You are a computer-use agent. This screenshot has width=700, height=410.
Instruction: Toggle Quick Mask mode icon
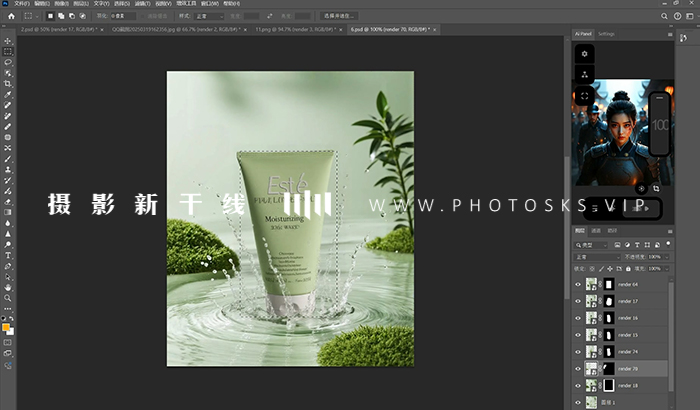(8, 343)
